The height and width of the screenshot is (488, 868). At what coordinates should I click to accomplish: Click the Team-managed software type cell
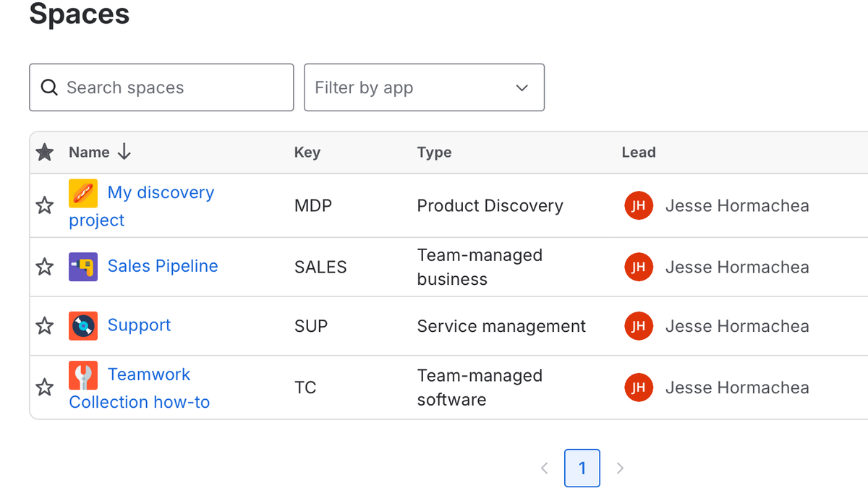coord(480,388)
